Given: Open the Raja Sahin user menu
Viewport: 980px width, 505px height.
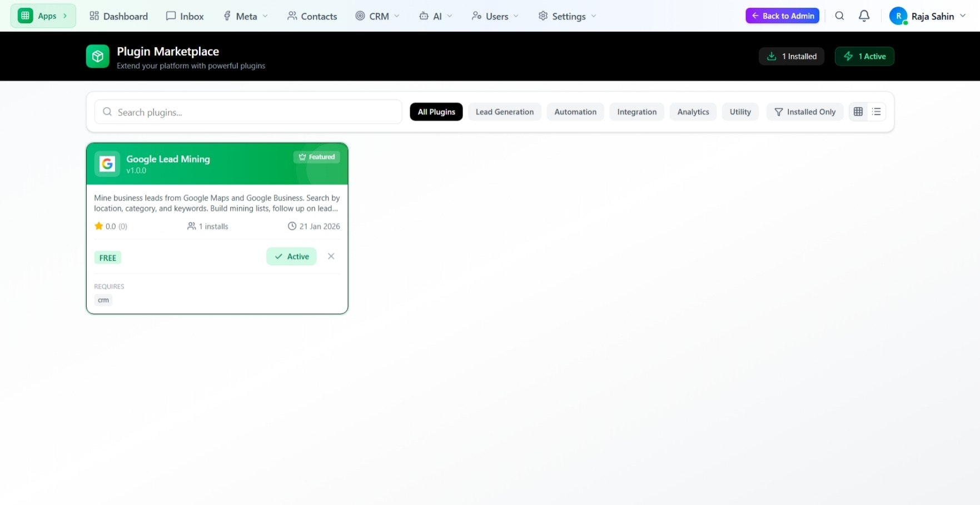Looking at the screenshot, I should click(928, 16).
